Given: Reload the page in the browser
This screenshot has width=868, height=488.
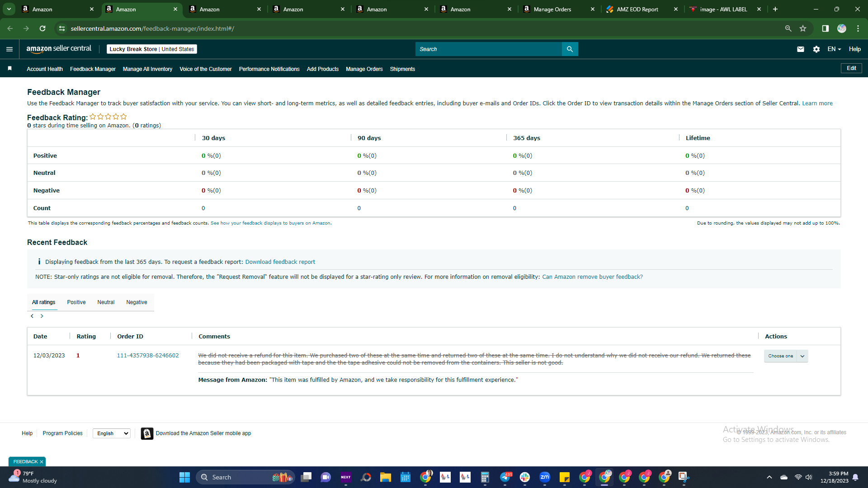Looking at the screenshot, I should (42, 28).
